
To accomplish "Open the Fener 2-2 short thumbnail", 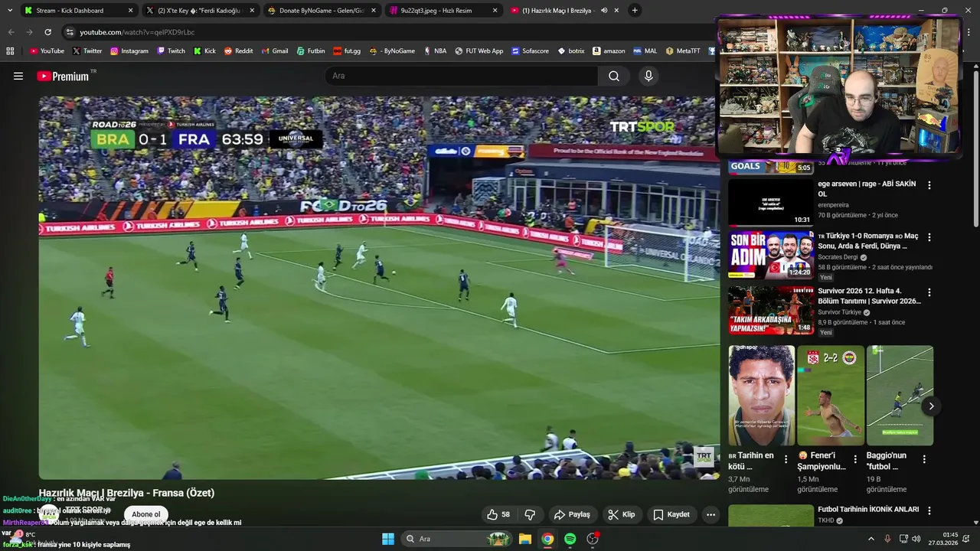I will 831,395.
